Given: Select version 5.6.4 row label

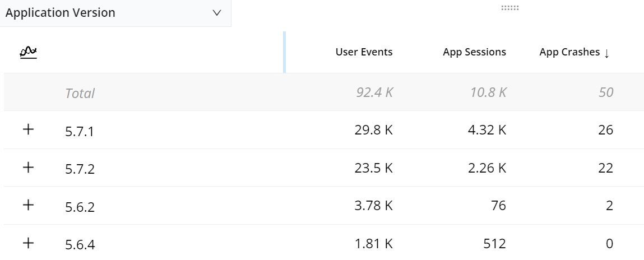Looking at the screenshot, I should click(80, 244).
